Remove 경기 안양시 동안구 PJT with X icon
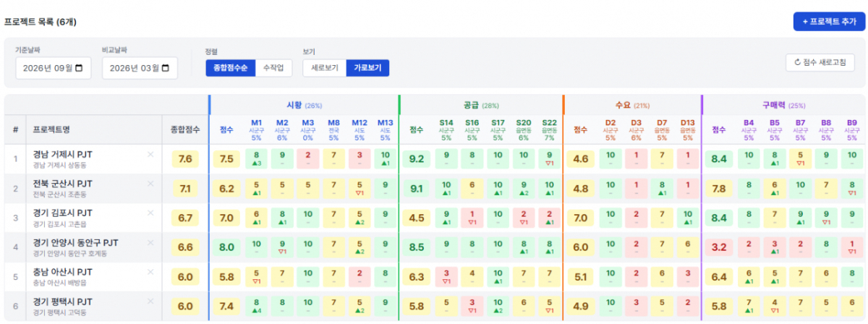868x324 pixels. click(x=150, y=242)
